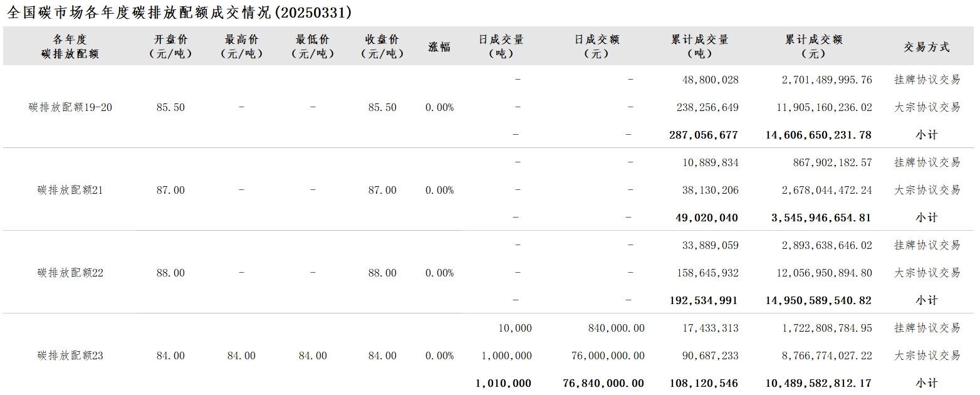Click daily amount 76,000,000.00
The width and height of the screenshot is (980, 395).
pos(608,355)
